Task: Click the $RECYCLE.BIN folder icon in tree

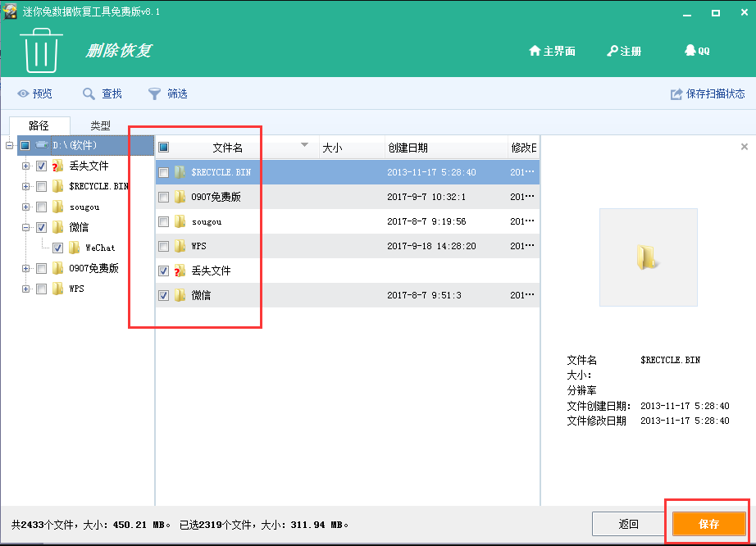Action: [58, 186]
